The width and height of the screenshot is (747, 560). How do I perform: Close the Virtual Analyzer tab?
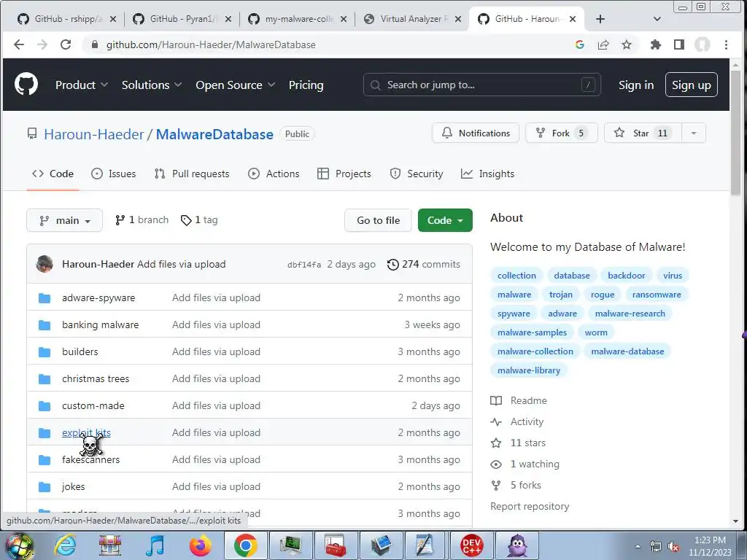[x=458, y=19]
